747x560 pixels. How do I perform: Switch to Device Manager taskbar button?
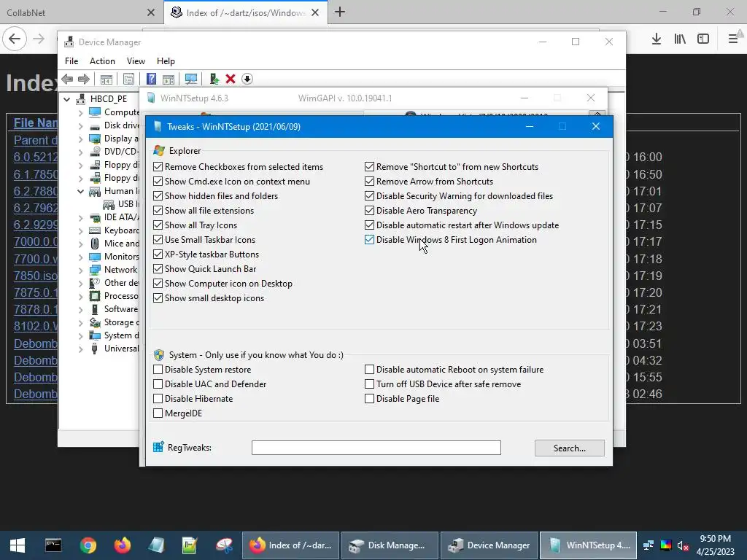coord(489,545)
